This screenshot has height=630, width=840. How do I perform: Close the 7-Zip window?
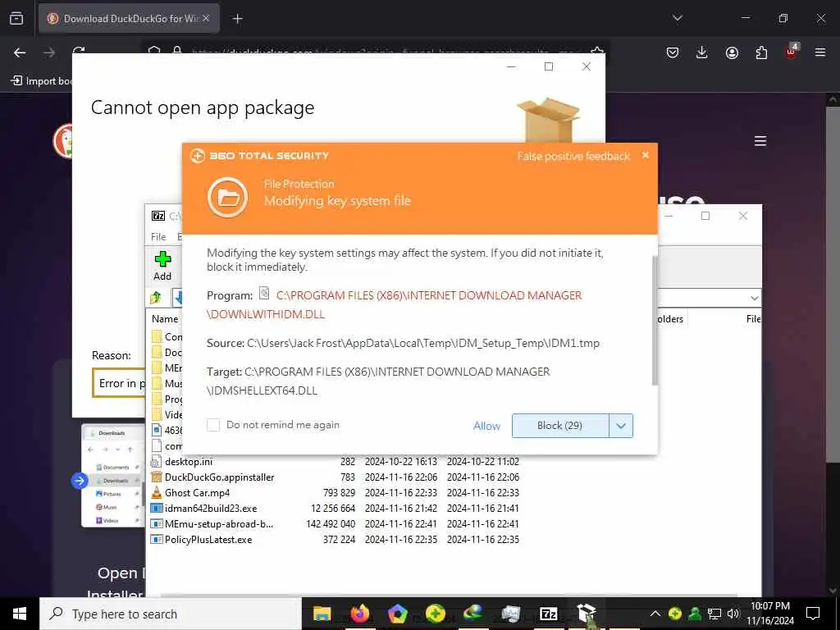743,216
